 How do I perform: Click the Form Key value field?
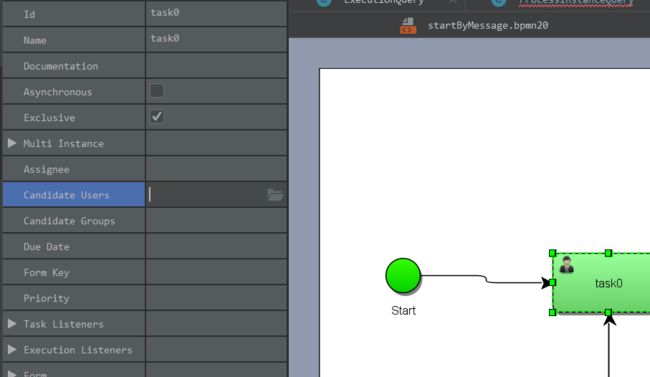coord(216,272)
